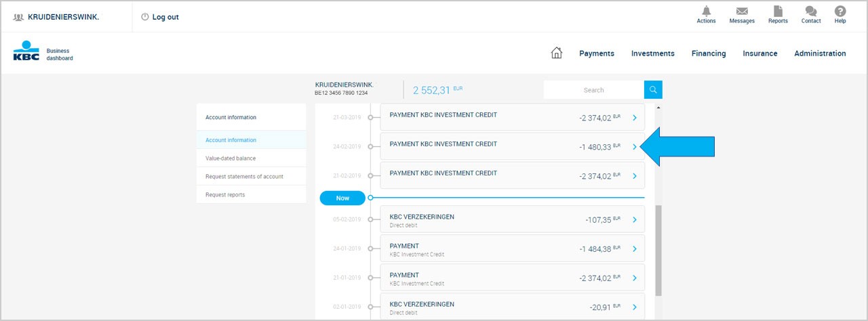Open the Insurance menu
Image resolution: width=868 pixels, height=321 pixels.
[760, 53]
